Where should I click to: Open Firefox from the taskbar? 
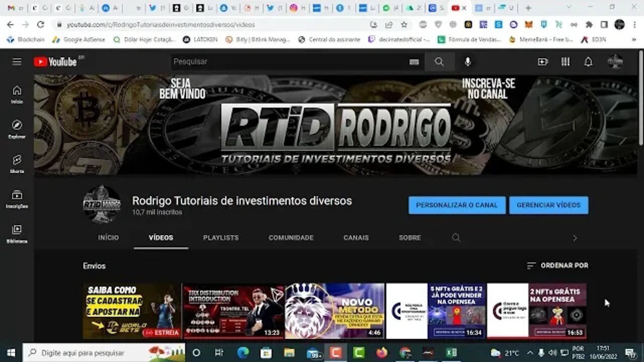tap(382, 352)
